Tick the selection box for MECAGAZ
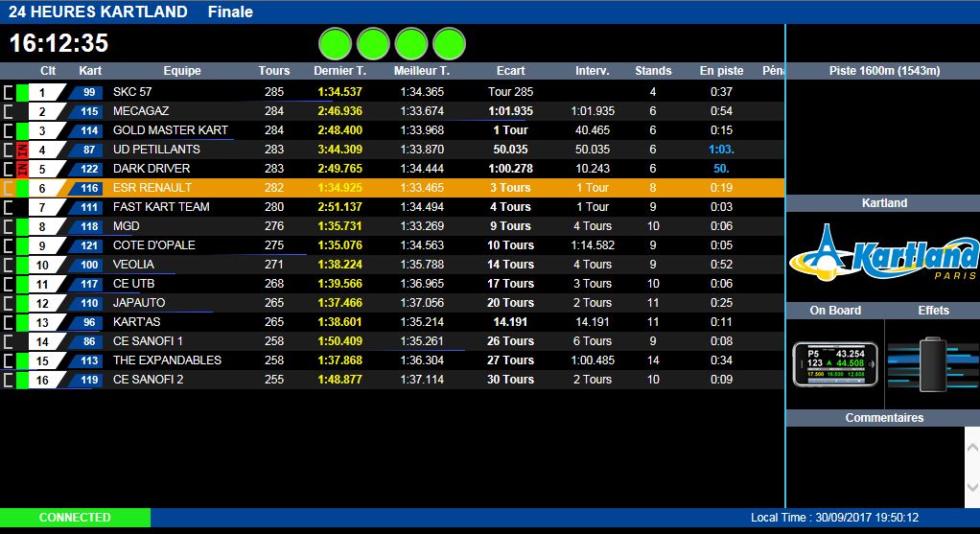This screenshot has height=534, width=980. [8, 112]
